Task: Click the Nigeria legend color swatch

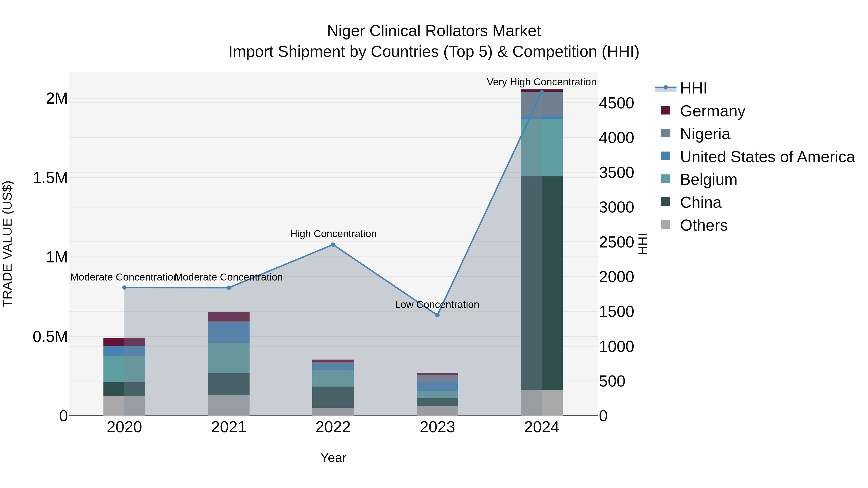Action: point(665,133)
